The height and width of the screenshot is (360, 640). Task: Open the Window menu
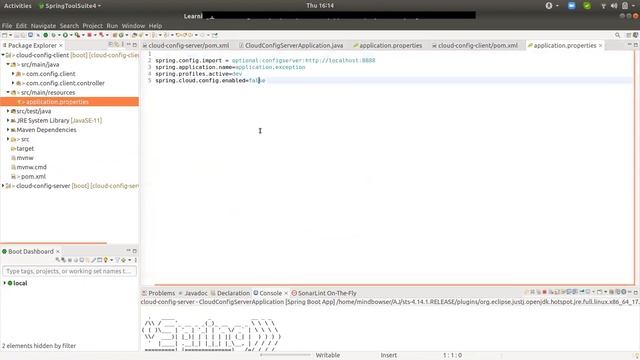click(133, 25)
